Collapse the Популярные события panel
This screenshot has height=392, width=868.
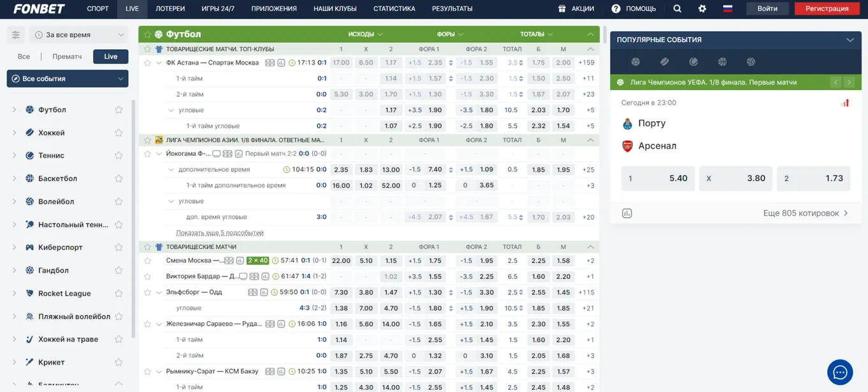coord(850,40)
